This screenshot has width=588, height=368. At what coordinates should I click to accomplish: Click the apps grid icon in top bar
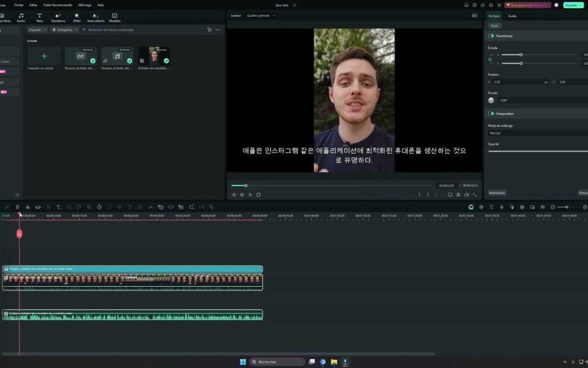[x=499, y=5]
